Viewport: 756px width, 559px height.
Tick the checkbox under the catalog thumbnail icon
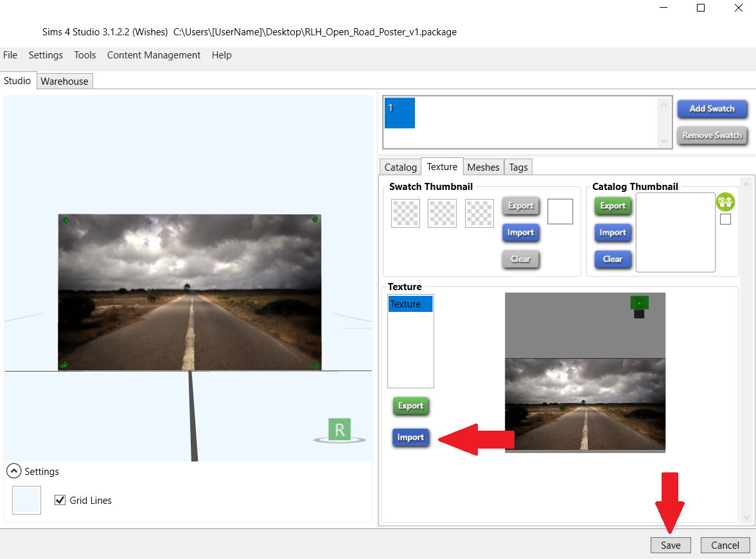(725, 219)
